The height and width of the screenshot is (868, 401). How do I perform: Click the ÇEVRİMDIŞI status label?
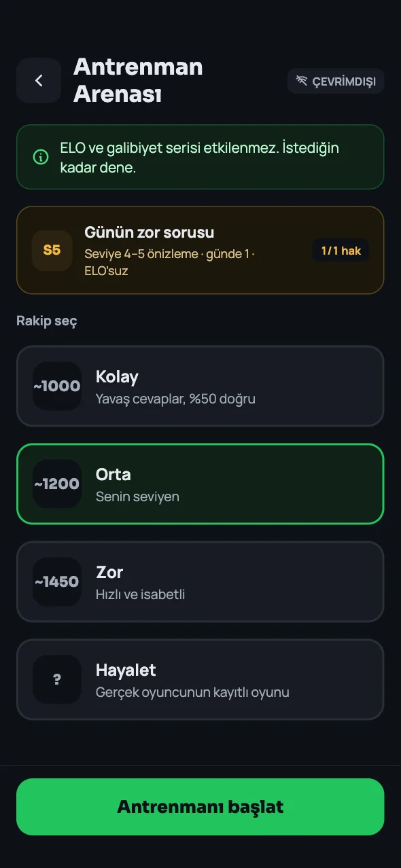[x=344, y=82]
